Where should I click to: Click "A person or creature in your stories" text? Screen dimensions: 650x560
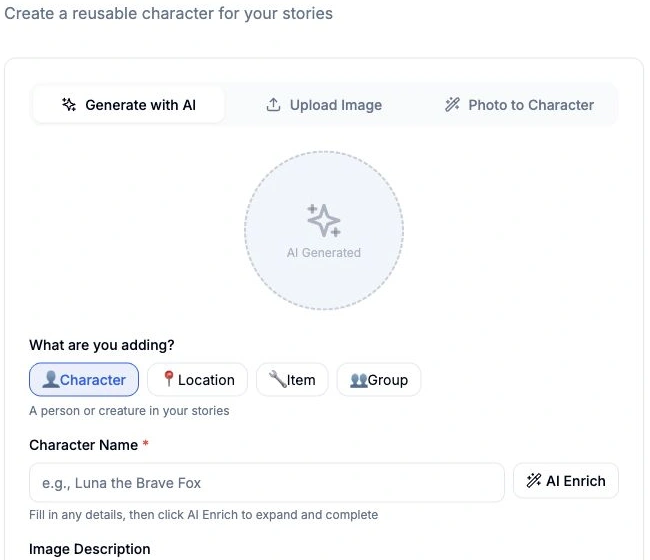pos(129,411)
